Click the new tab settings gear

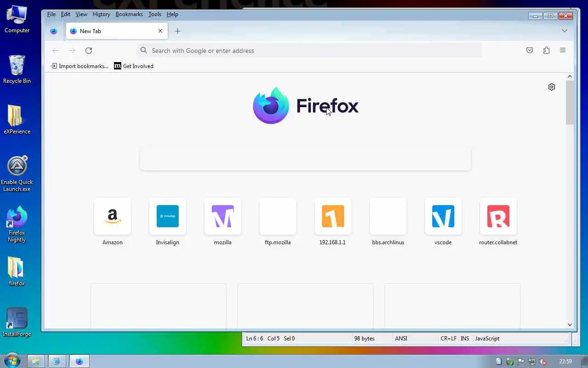pyautogui.click(x=552, y=87)
